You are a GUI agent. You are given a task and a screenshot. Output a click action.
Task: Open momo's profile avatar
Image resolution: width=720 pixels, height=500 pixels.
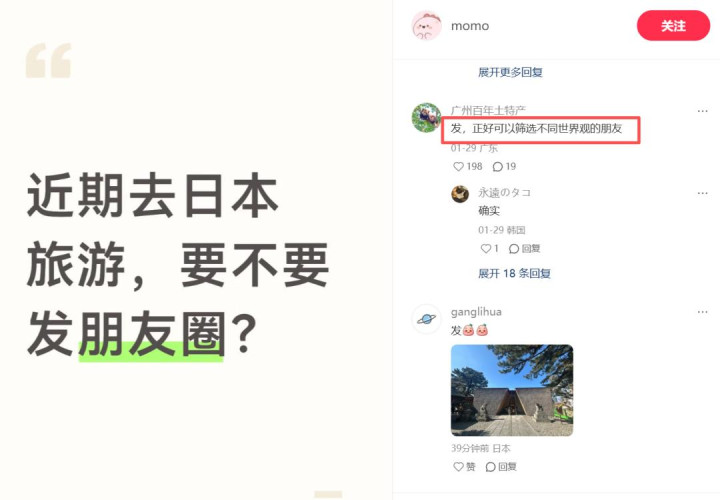tap(426, 26)
